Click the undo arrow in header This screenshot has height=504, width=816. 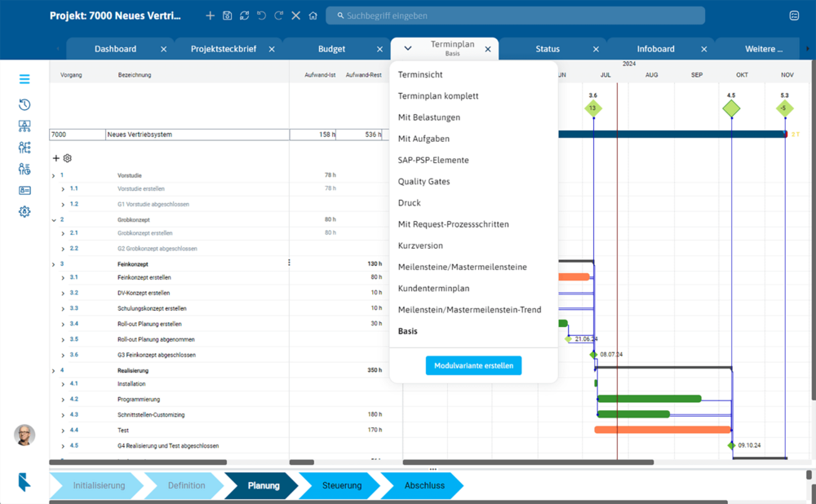coord(261,15)
